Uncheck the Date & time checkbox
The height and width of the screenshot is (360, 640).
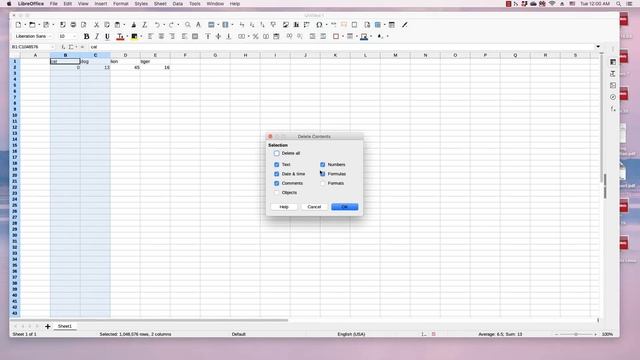[x=277, y=174]
